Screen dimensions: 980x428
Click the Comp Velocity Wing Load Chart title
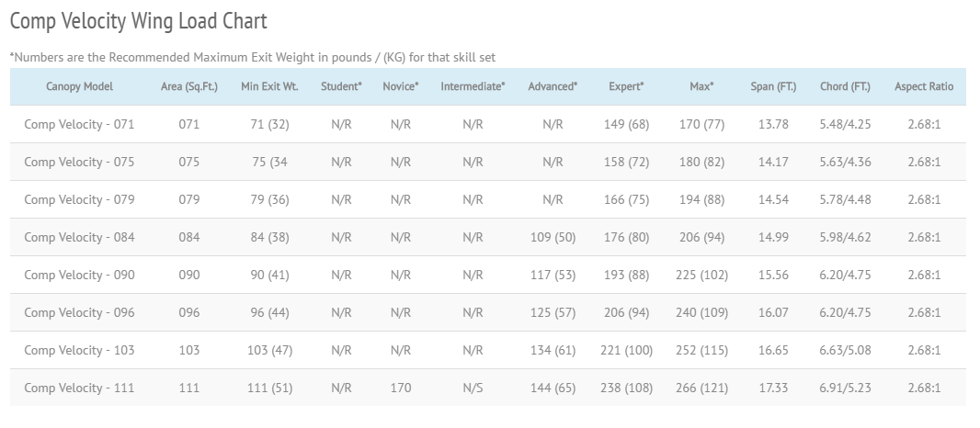click(x=138, y=20)
